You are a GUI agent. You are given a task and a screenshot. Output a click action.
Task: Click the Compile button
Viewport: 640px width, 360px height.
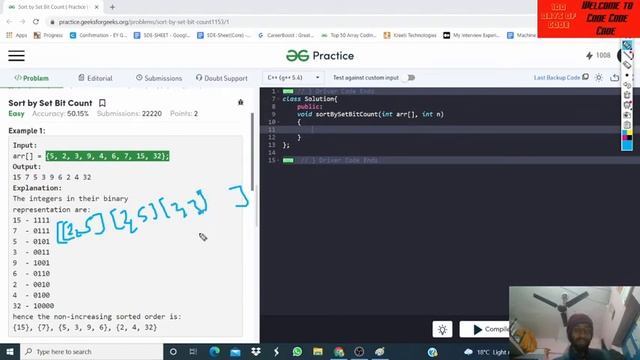pyautogui.click(x=485, y=329)
